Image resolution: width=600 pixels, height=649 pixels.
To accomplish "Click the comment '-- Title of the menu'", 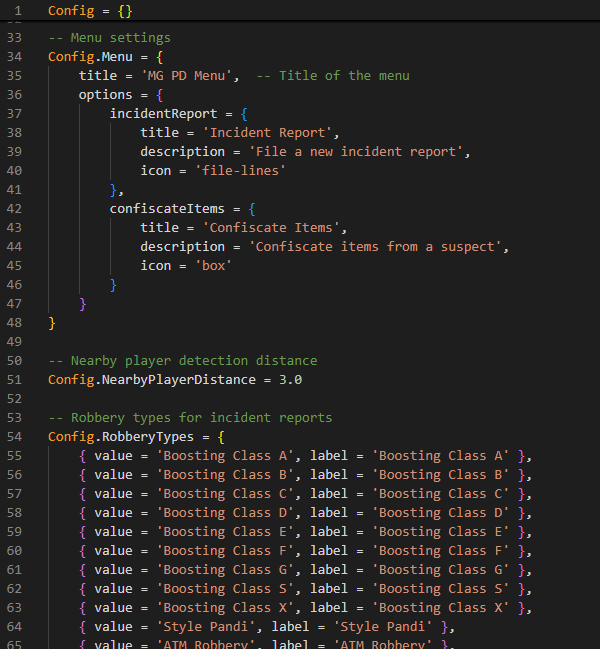I will click(333, 76).
